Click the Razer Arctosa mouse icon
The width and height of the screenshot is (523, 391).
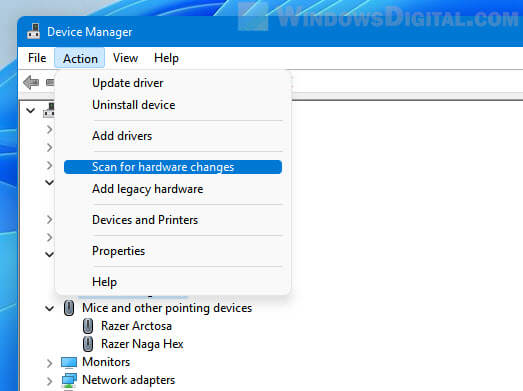coord(88,326)
